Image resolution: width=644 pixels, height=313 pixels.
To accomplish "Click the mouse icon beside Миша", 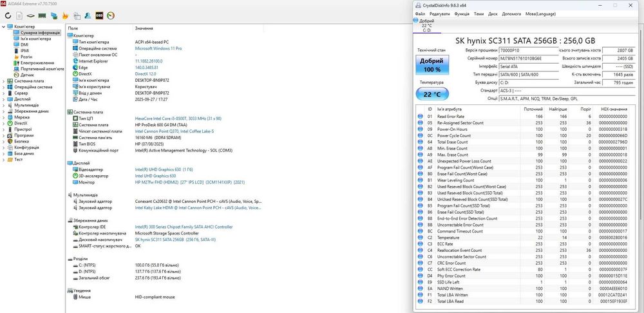I will [75, 297].
